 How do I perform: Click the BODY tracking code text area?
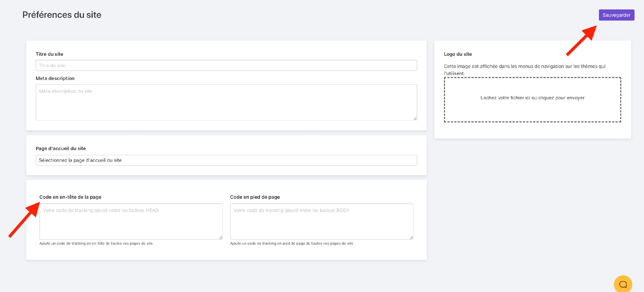tap(322, 221)
